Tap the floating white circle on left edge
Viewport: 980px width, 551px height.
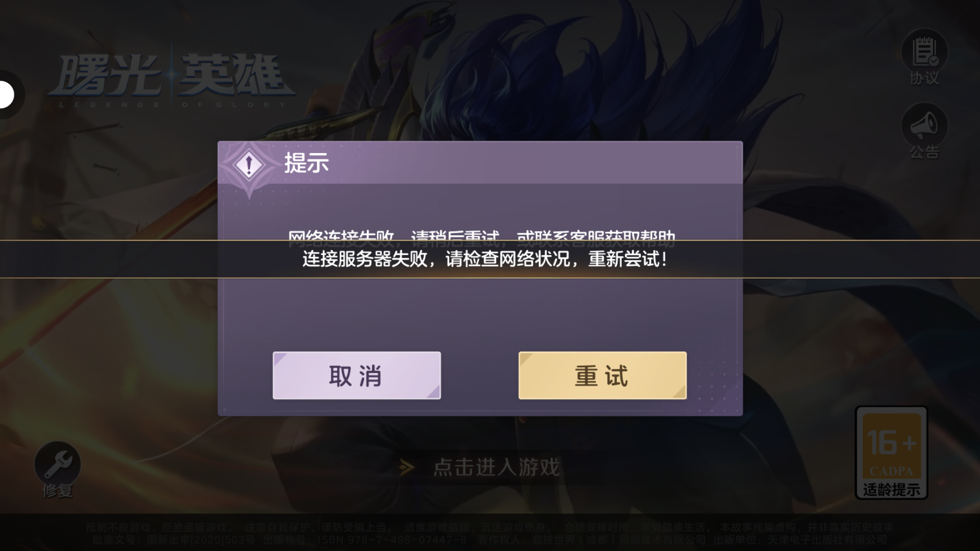pyautogui.click(x=7, y=94)
